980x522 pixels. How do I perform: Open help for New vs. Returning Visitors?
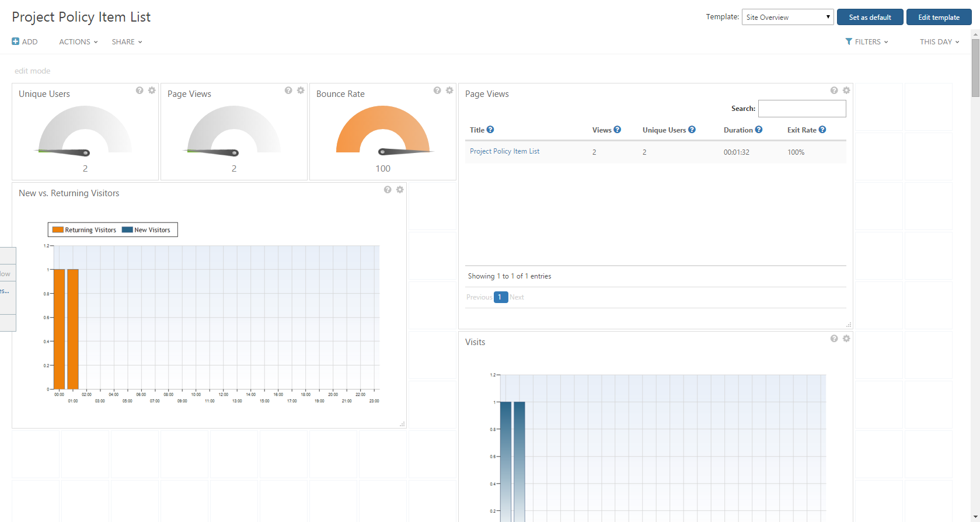(388, 190)
